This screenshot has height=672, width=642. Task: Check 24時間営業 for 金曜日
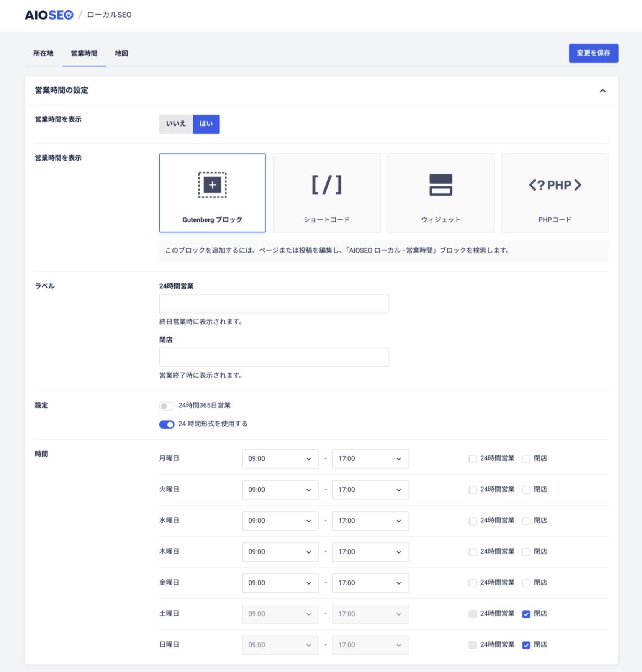click(473, 583)
